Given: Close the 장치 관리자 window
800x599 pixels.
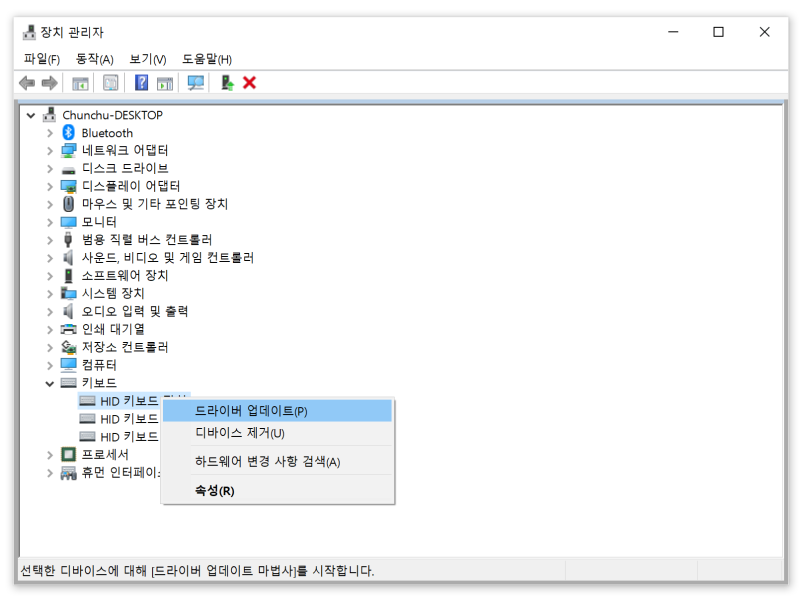Looking at the screenshot, I should (x=764, y=32).
